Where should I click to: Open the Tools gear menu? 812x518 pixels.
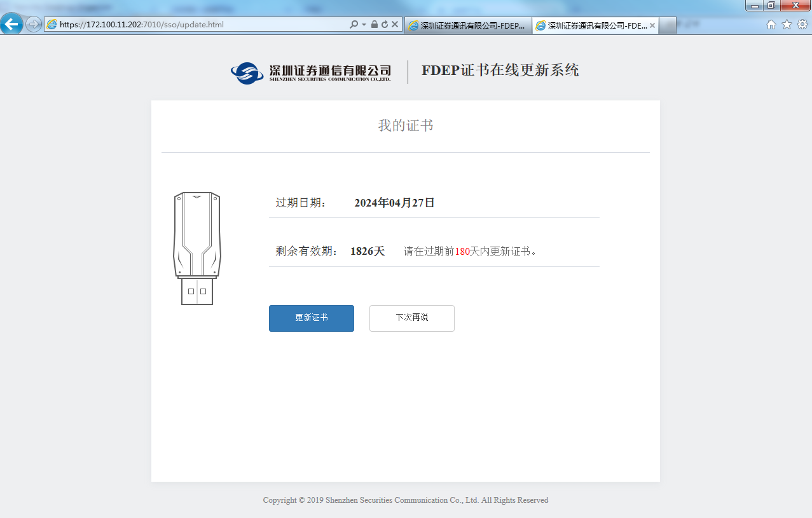pyautogui.click(x=802, y=25)
